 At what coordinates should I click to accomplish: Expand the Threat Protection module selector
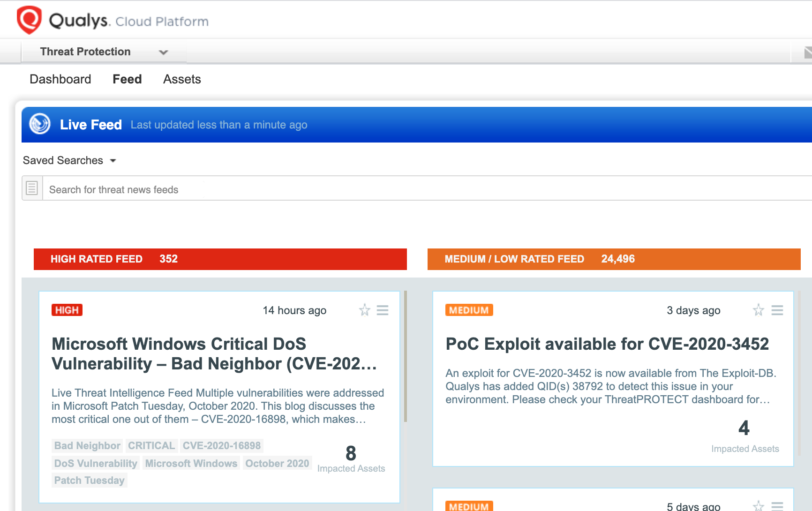[164, 52]
